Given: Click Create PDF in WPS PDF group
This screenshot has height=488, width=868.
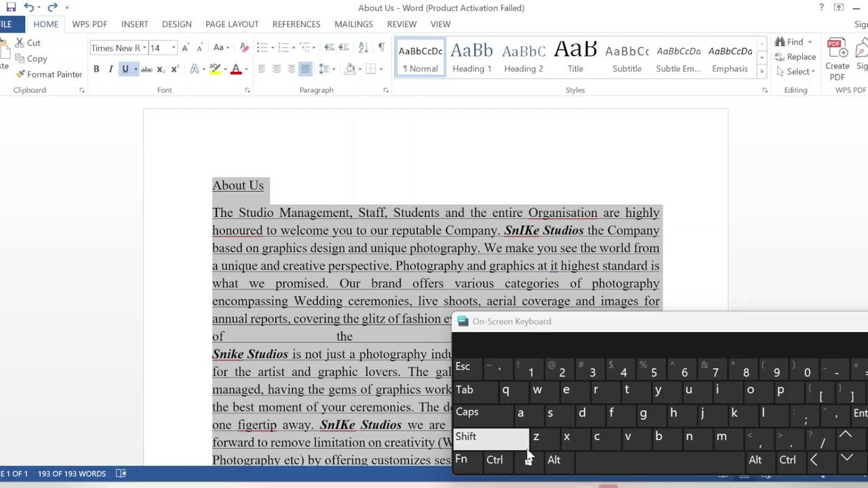Looking at the screenshot, I should pos(837,59).
